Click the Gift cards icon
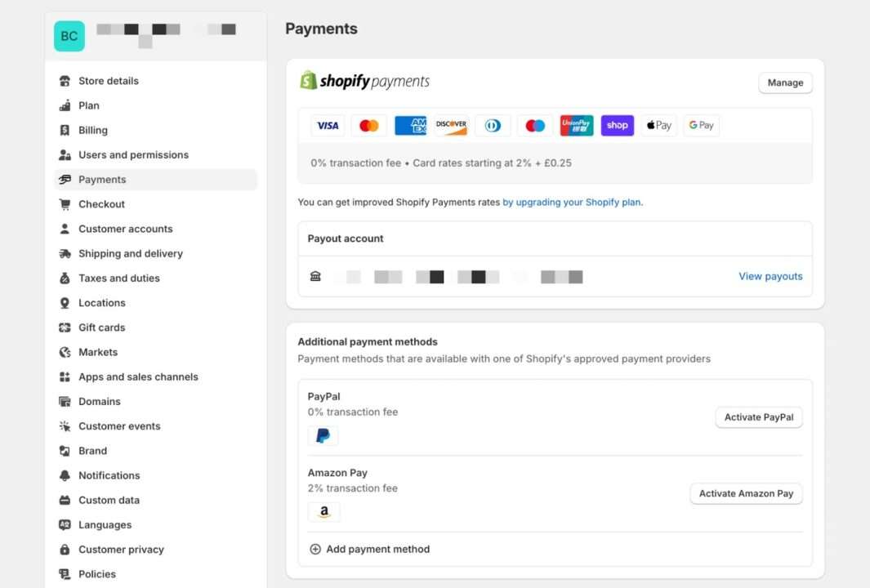 click(65, 327)
